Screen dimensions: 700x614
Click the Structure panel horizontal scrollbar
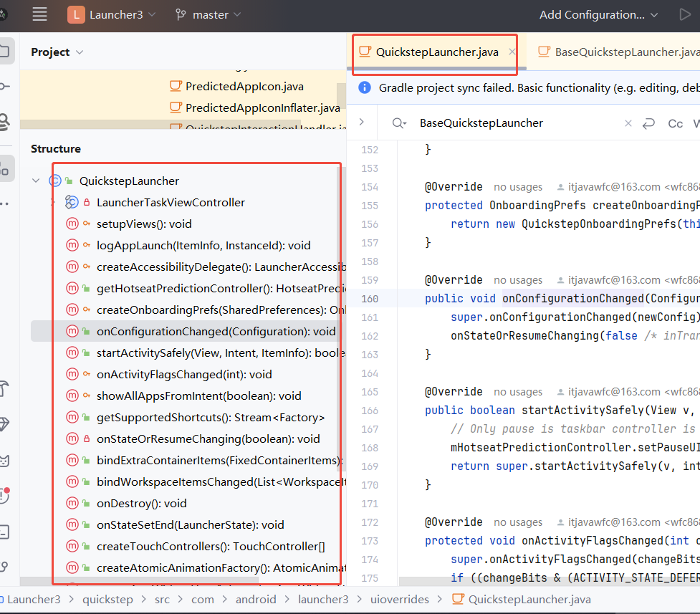pyautogui.click(x=139, y=581)
